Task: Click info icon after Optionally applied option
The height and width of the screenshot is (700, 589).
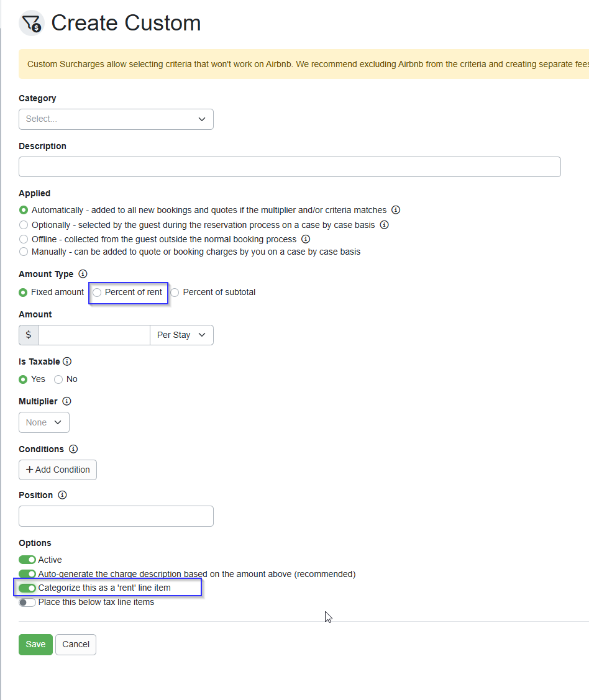Action: [384, 225]
